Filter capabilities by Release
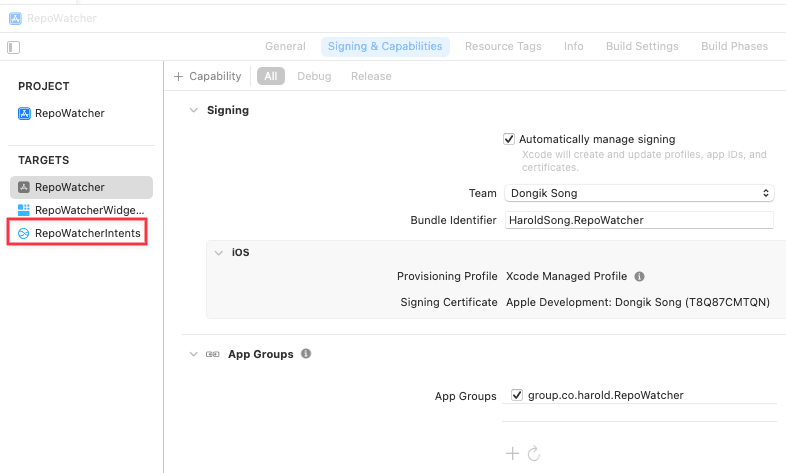This screenshot has width=786, height=473. 371,76
